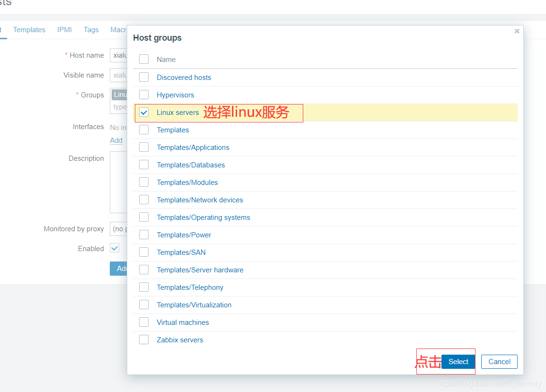Click the Templates/Server hardware link
This screenshot has width=546, height=392.
click(200, 270)
